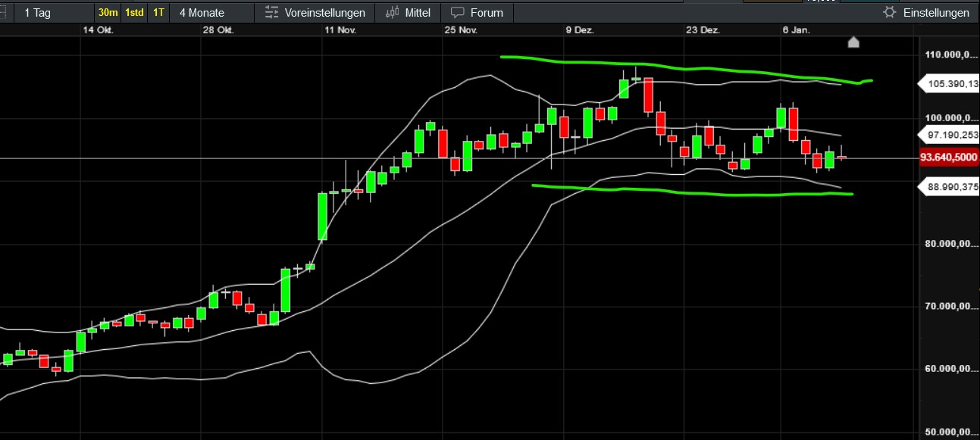Click the Forum speech bubble icon
The image size is (980, 440).
tap(457, 13)
